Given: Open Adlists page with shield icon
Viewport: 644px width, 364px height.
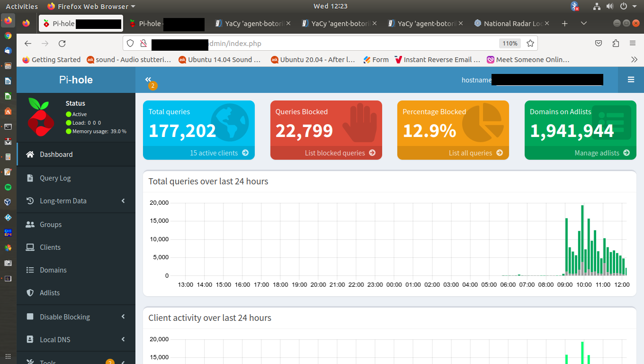Looking at the screenshot, I should click(50, 293).
